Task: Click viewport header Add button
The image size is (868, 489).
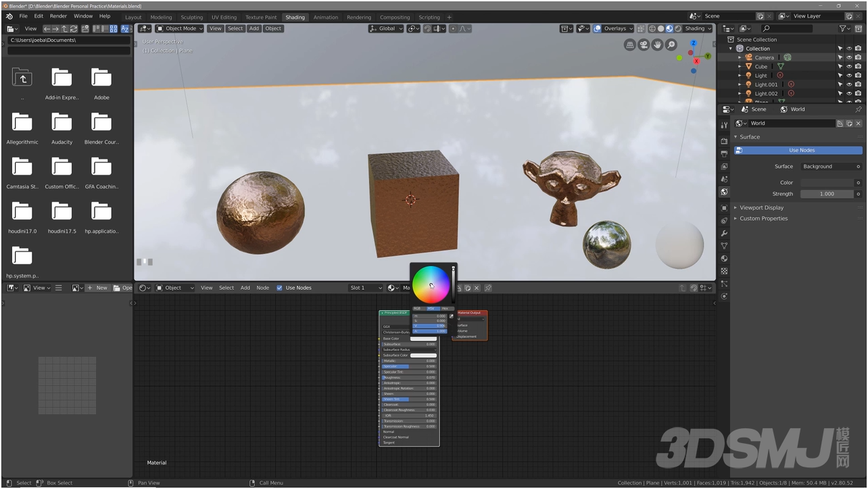Action: tap(254, 28)
